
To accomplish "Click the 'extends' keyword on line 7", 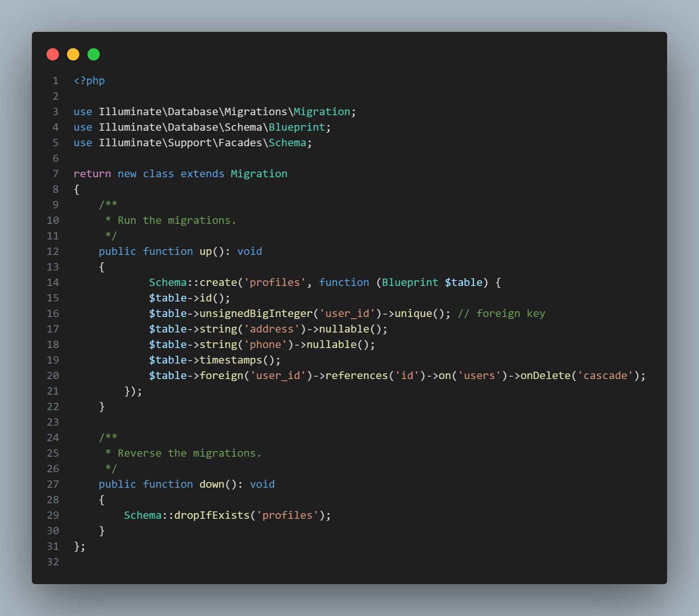I will click(x=202, y=174).
